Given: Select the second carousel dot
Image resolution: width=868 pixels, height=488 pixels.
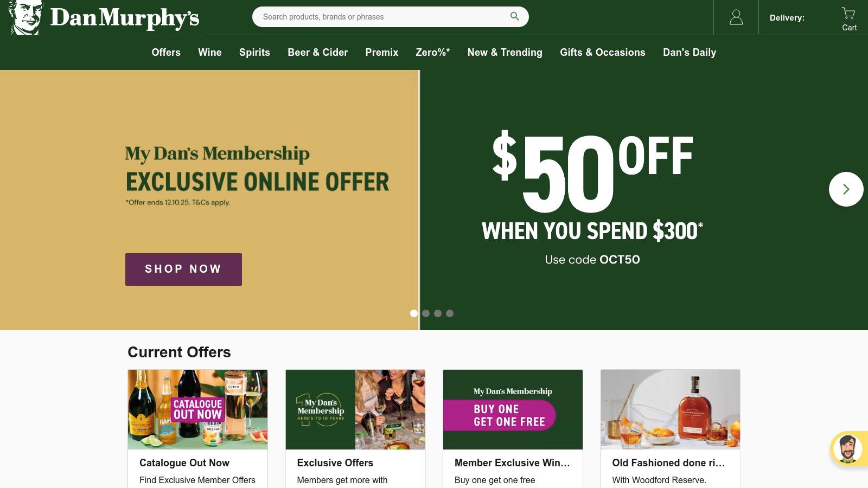Looking at the screenshot, I should point(426,313).
